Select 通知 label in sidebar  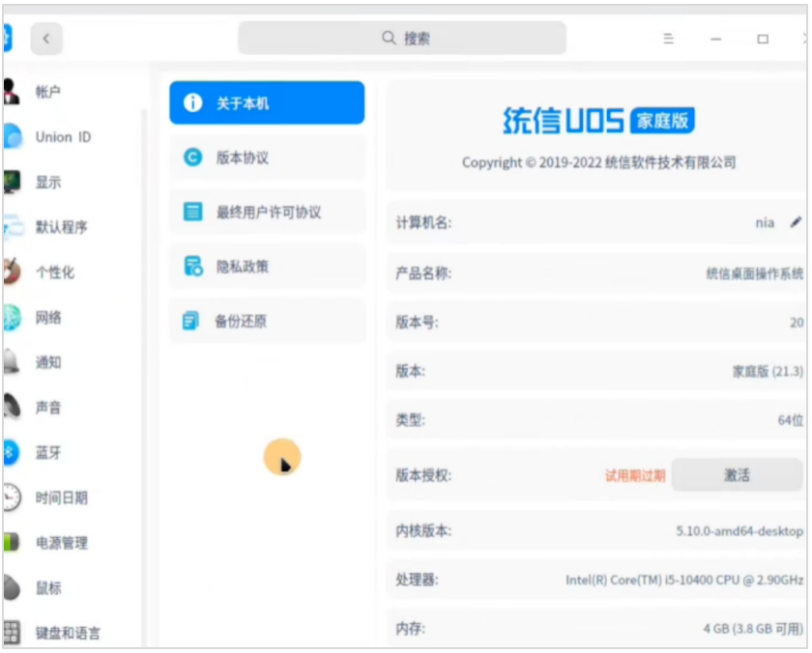click(x=47, y=361)
